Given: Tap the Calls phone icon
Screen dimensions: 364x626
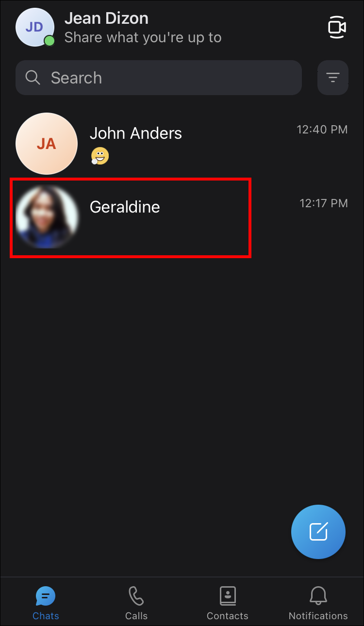Looking at the screenshot, I should pos(136,595).
